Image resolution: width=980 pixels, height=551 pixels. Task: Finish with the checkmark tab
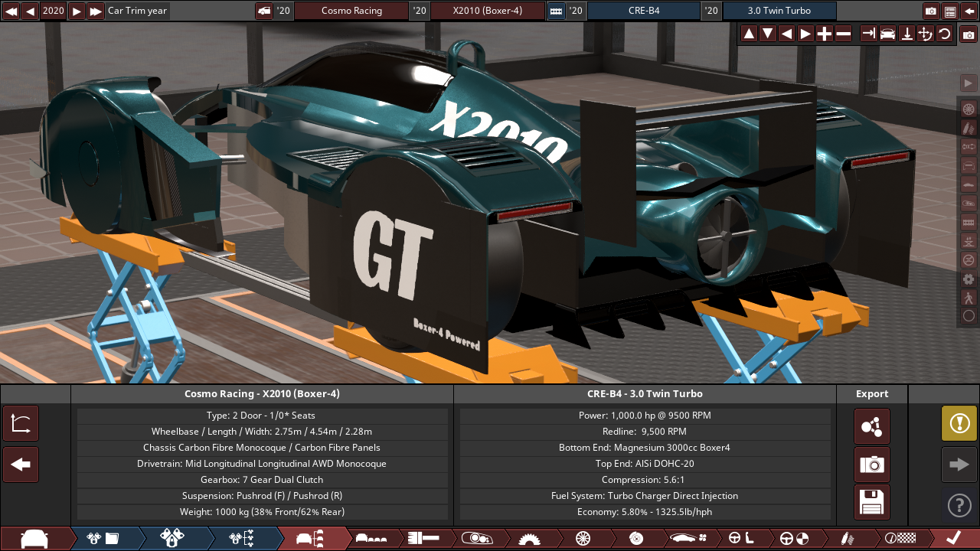click(953, 539)
